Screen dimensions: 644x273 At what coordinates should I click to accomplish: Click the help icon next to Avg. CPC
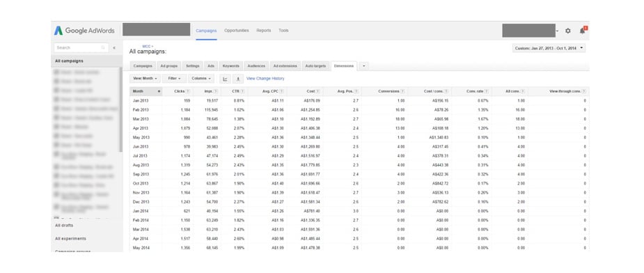coord(282,91)
